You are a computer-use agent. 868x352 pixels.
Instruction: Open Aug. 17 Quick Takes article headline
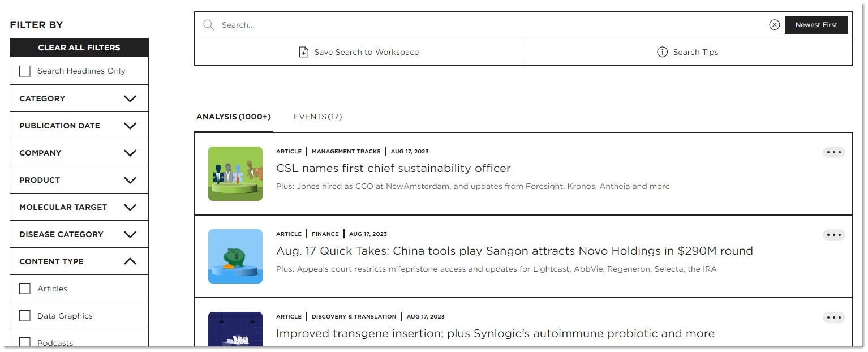point(514,251)
